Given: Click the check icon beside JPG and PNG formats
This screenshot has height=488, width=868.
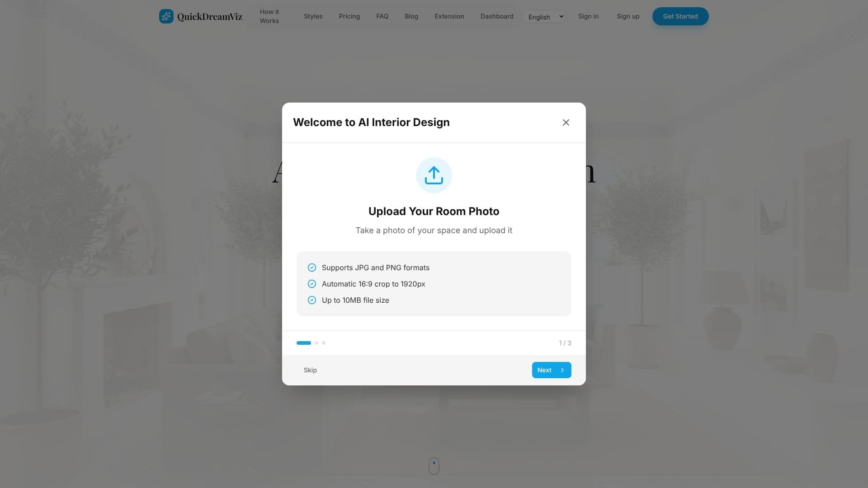Looking at the screenshot, I should [x=312, y=267].
